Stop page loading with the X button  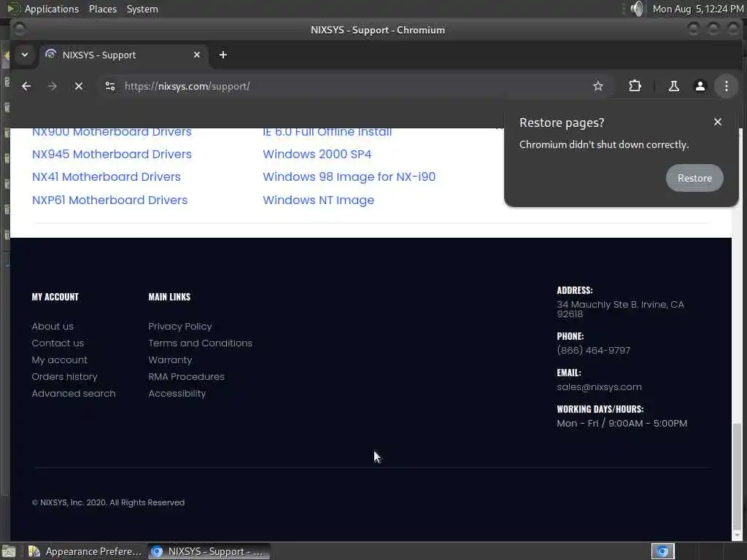pos(79,86)
